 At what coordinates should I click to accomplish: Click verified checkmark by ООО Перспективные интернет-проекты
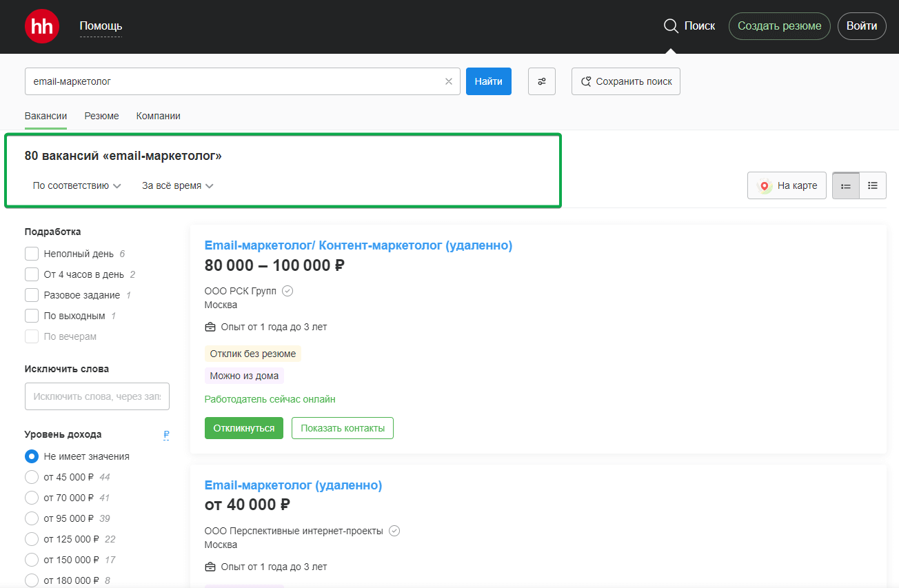pyautogui.click(x=394, y=531)
